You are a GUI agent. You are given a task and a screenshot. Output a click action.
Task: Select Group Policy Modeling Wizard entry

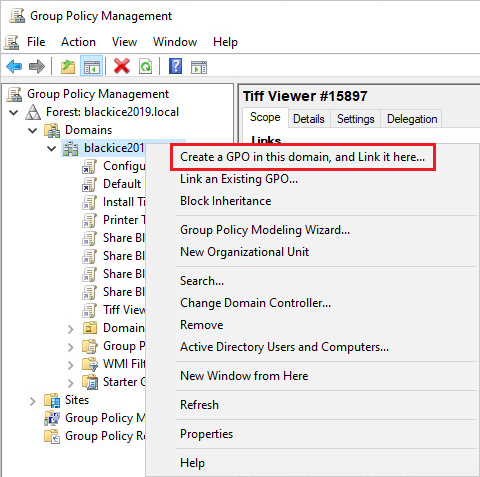tap(265, 230)
